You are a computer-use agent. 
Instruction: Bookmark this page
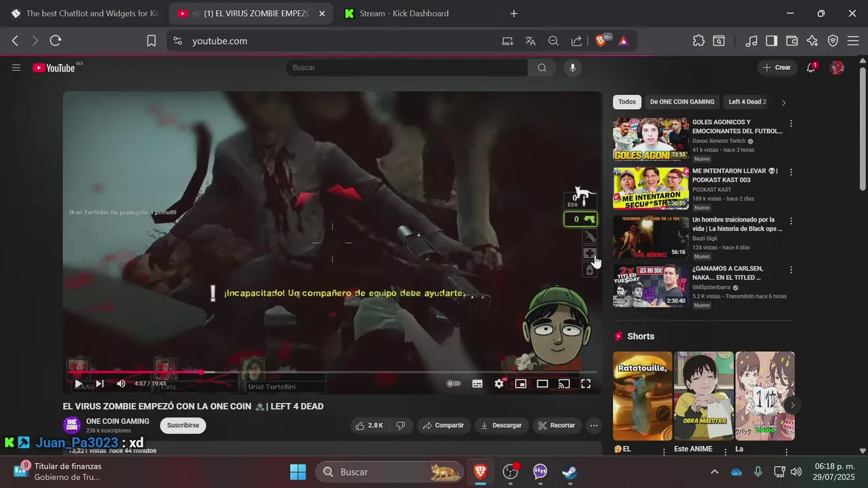(151, 41)
